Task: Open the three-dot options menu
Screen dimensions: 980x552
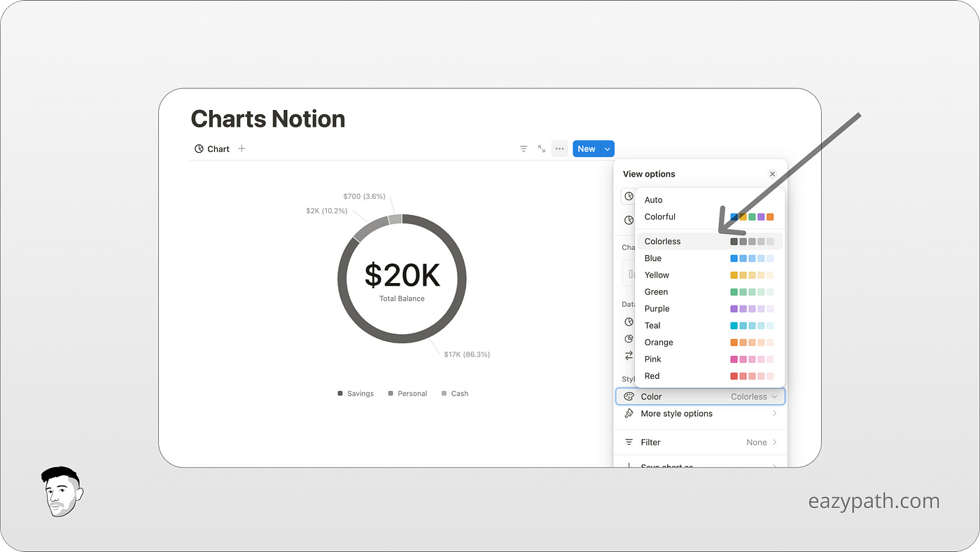Action: click(559, 149)
